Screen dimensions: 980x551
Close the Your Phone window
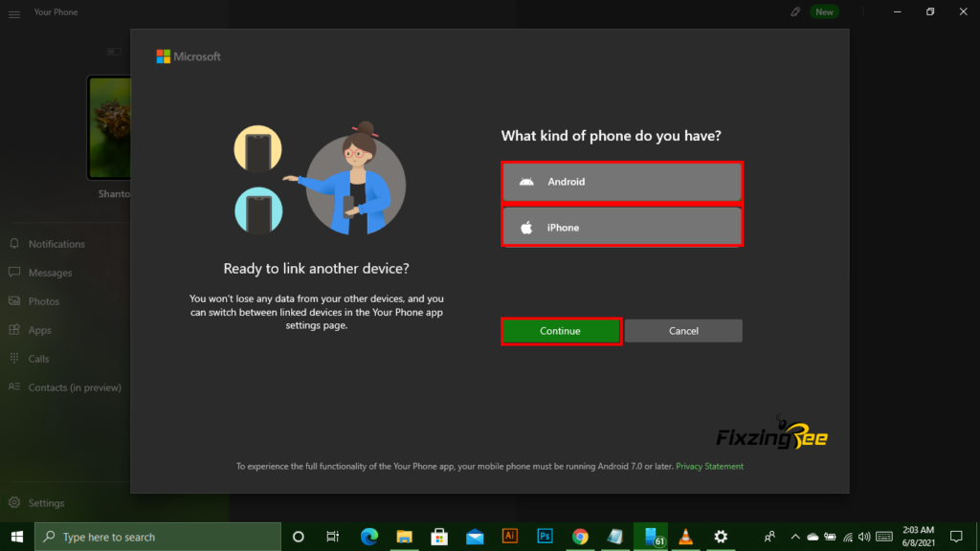(963, 11)
